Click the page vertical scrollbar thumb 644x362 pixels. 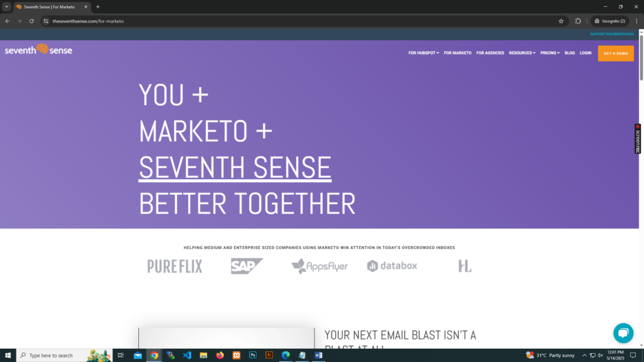pyautogui.click(x=641, y=58)
